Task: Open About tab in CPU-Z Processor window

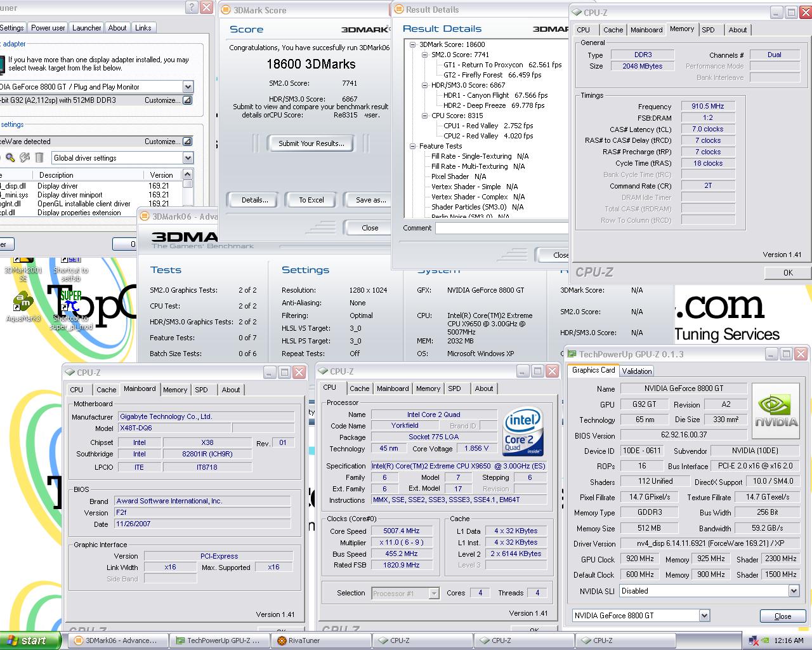Action: [x=484, y=388]
